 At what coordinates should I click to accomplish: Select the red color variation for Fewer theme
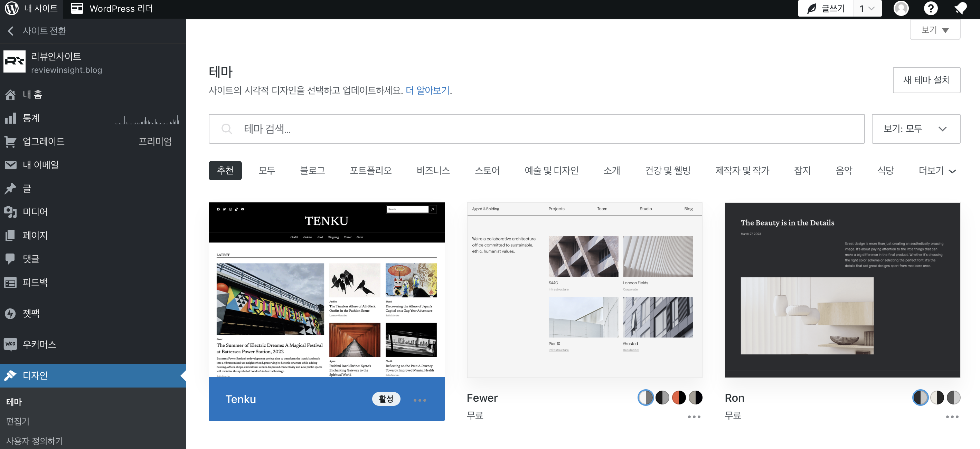(x=679, y=397)
